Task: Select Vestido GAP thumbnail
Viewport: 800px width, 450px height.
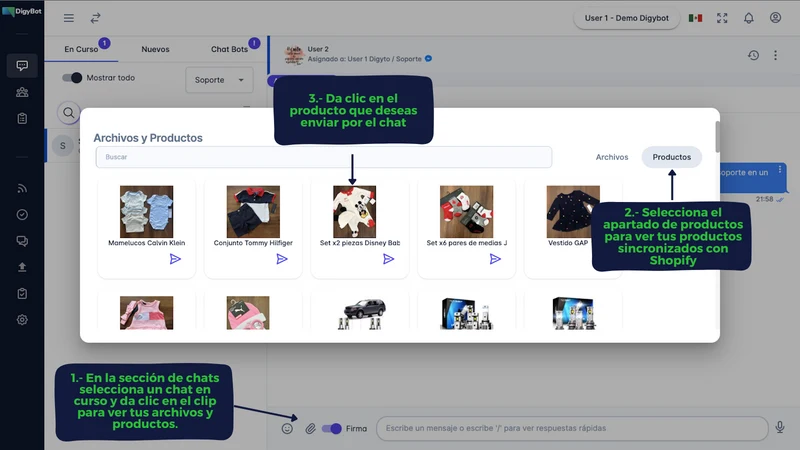Action: coord(573,212)
